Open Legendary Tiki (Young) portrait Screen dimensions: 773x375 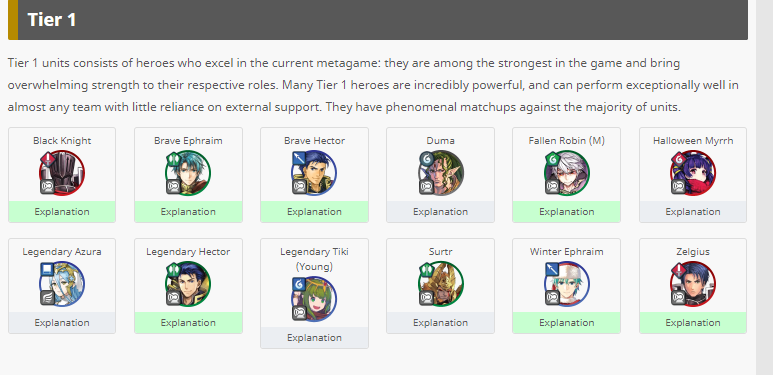pyautogui.click(x=314, y=299)
